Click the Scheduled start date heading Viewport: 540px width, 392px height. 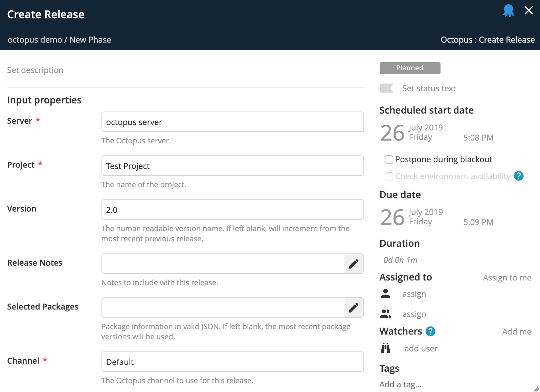[426, 110]
